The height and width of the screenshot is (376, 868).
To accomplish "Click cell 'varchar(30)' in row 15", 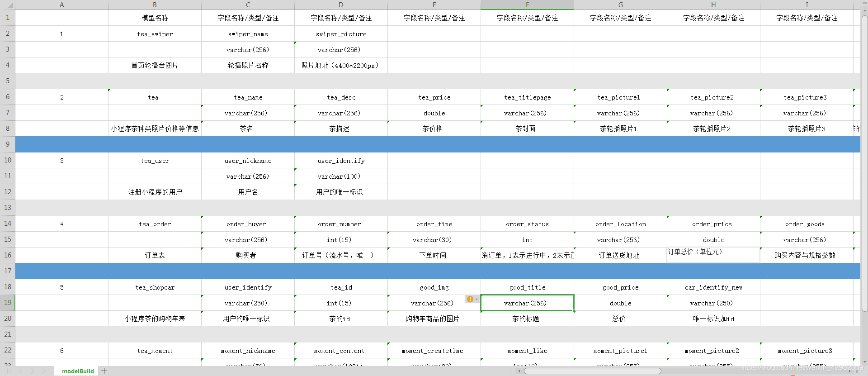I will click(x=434, y=240).
